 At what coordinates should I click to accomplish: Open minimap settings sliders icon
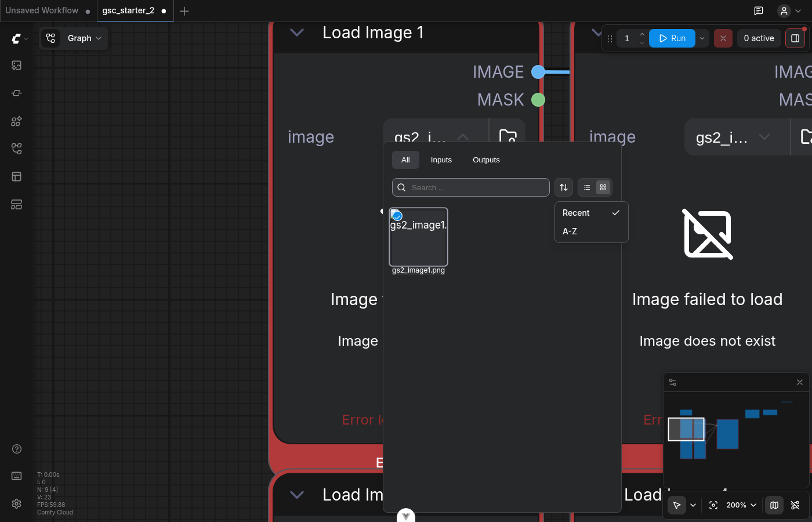point(673,382)
